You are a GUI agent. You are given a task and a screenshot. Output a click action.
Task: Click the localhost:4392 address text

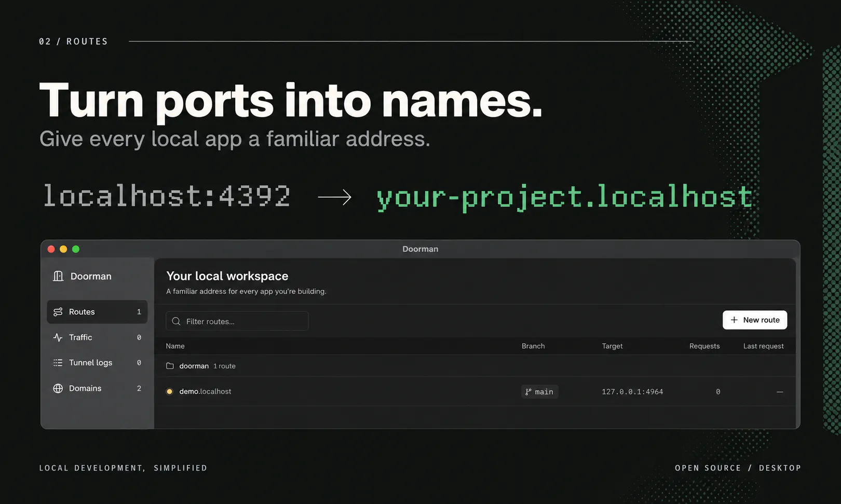pos(167,196)
